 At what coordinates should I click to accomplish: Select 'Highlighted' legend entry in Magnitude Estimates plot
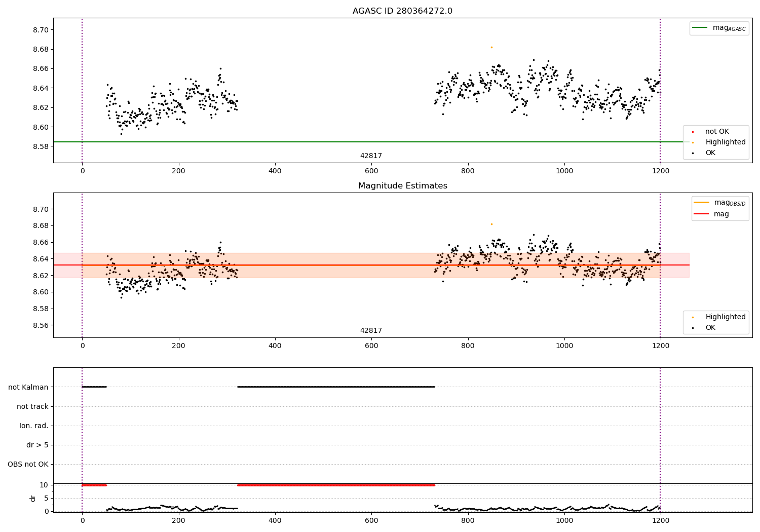pos(726,317)
